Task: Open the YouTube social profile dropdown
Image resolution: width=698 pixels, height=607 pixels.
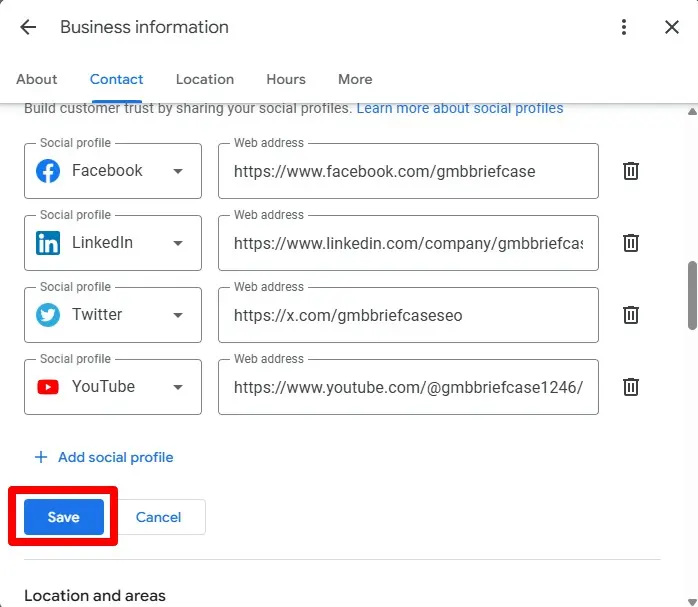Action: (177, 387)
